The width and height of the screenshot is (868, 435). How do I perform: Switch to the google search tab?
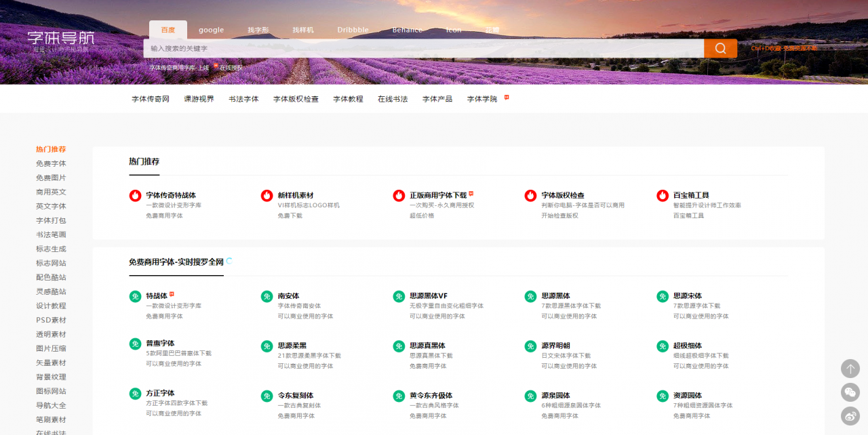coord(211,30)
